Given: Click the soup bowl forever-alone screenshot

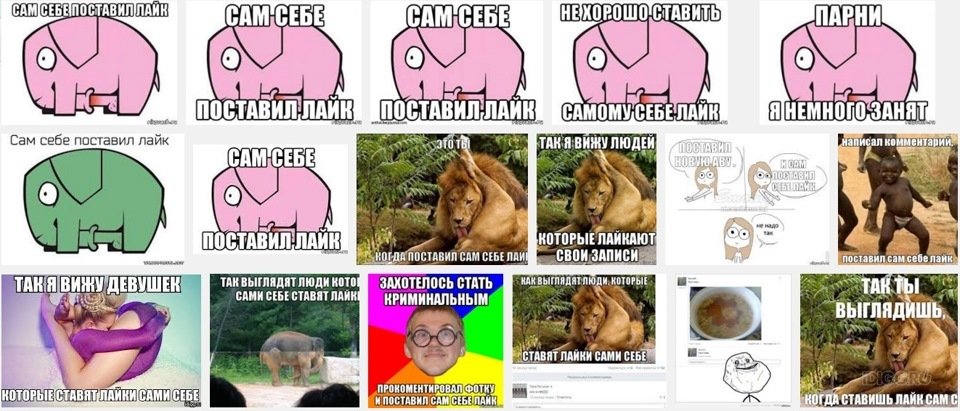Looking at the screenshot, I should (733, 341).
